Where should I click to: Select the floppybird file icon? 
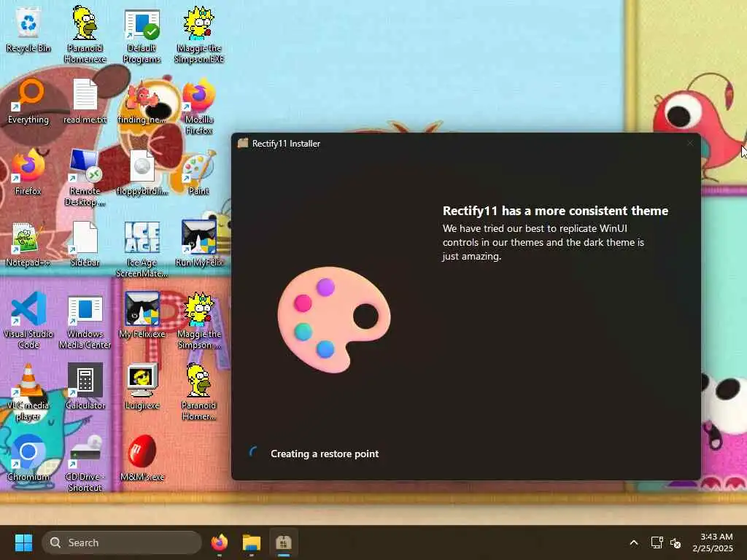[x=142, y=172]
